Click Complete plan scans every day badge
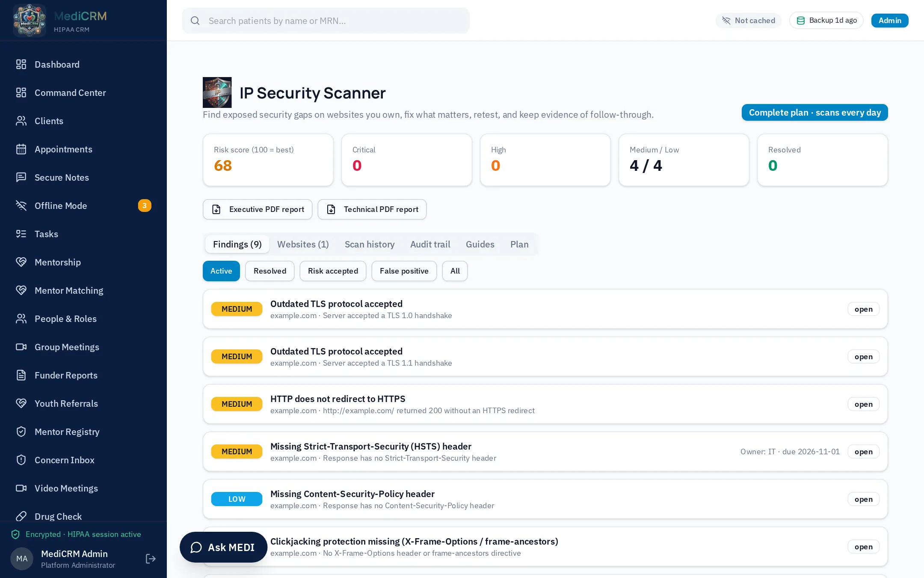 click(815, 113)
